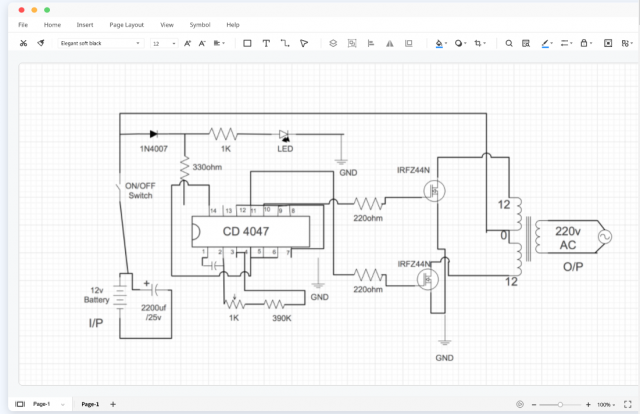The width and height of the screenshot is (640, 414).
Task: Click the O/P label text
Action: point(573,267)
